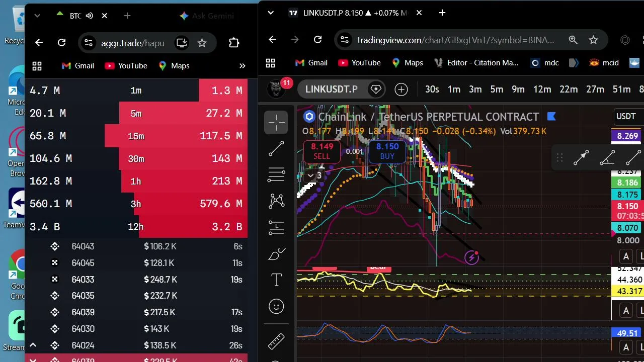The image size is (644, 362).
Task: Click the 8.269 purple price label
Action: (x=627, y=136)
